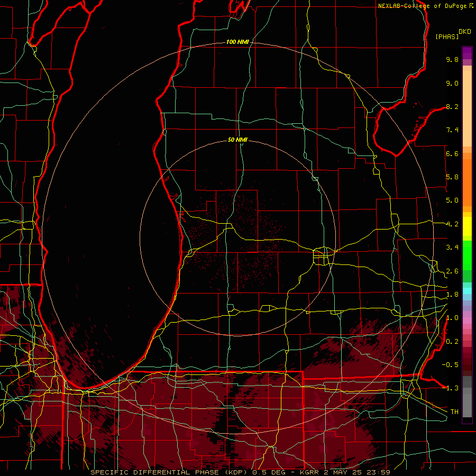Click the "2 MAY 25 23:59" timestamp
This screenshot has height=476, width=476.
coord(357,472)
